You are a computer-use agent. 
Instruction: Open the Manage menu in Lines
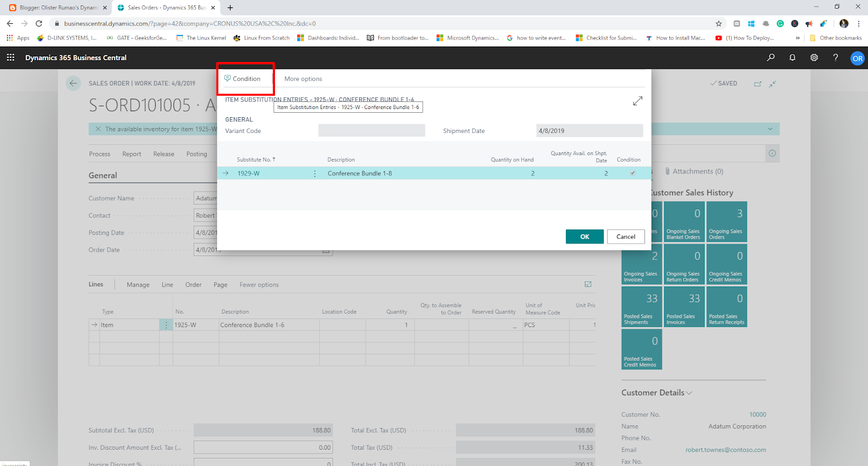138,285
